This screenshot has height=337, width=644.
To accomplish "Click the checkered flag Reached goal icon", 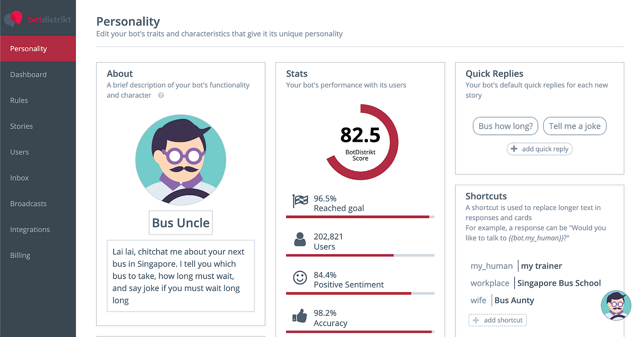I will click(x=300, y=202).
